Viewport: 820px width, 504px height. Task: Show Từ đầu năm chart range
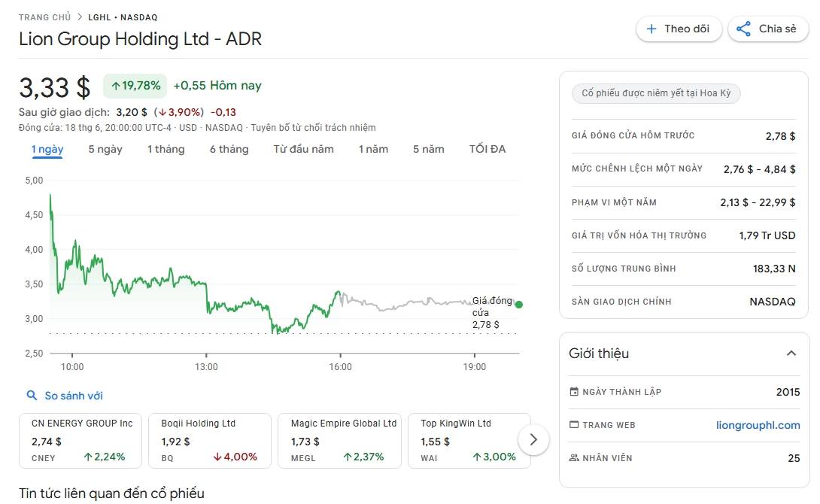tap(303, 149)
